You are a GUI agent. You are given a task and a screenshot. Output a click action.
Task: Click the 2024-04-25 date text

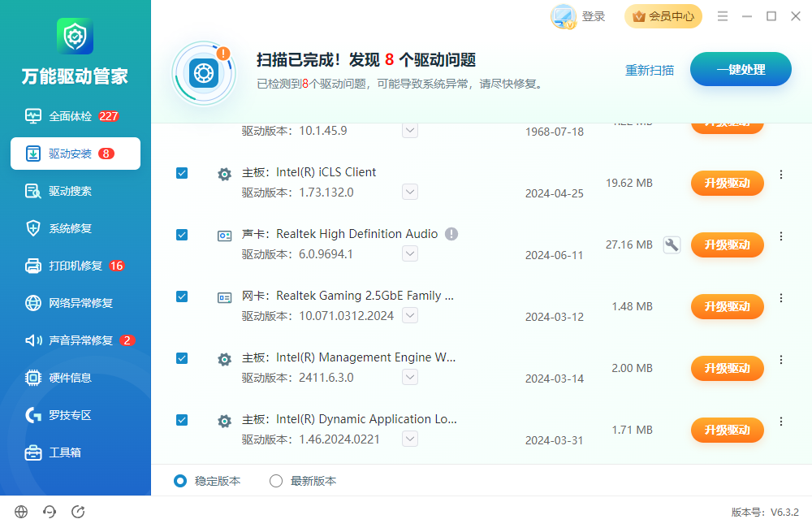[554, 193]
